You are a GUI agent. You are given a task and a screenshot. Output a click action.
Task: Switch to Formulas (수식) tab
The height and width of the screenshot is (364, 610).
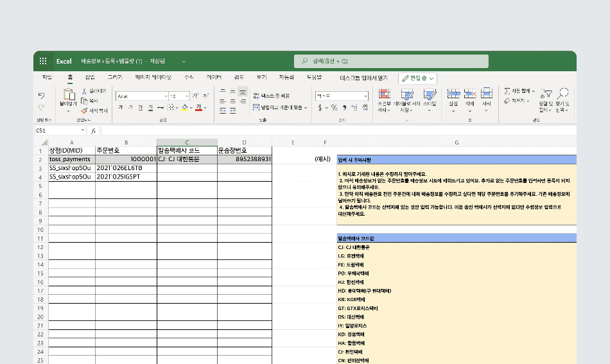point(189,78)
